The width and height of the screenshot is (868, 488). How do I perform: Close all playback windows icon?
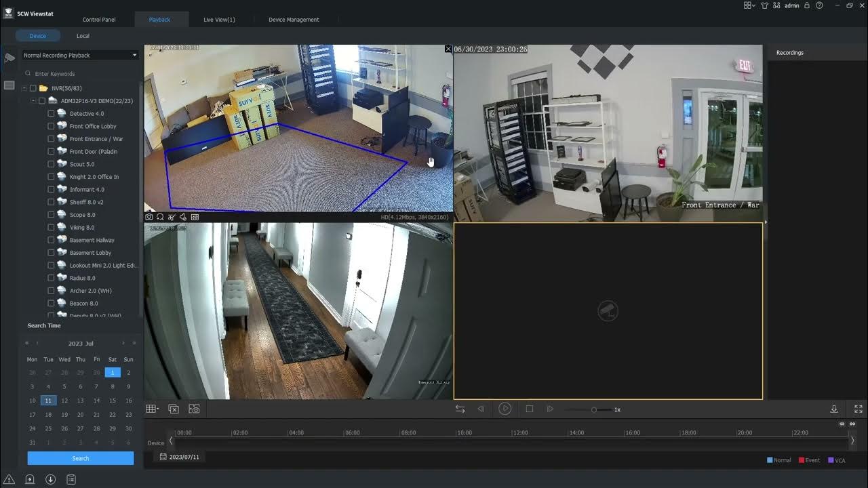[174, 409]
